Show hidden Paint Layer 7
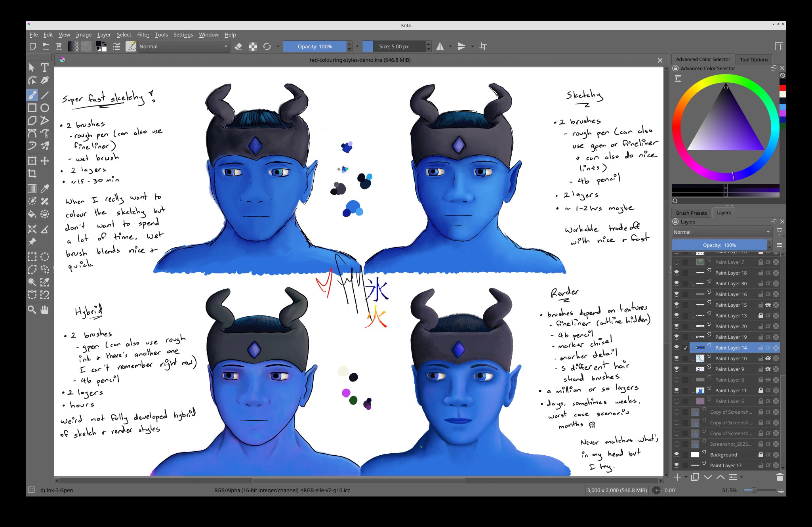 [676, 262]
